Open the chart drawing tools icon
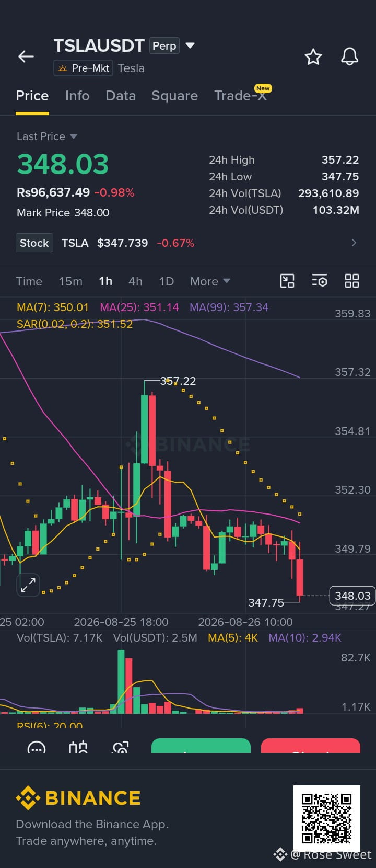The image size is (376, 868). (287, 281)
